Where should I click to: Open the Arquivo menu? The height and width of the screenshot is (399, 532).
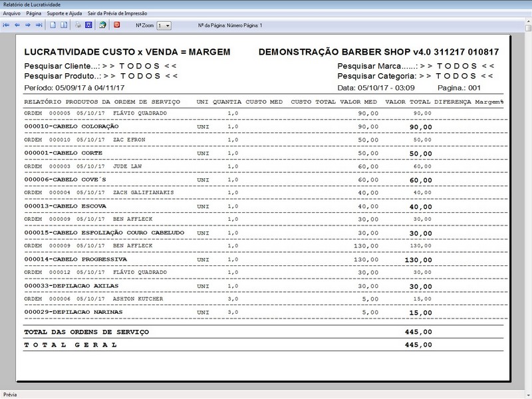coord(12,13)
